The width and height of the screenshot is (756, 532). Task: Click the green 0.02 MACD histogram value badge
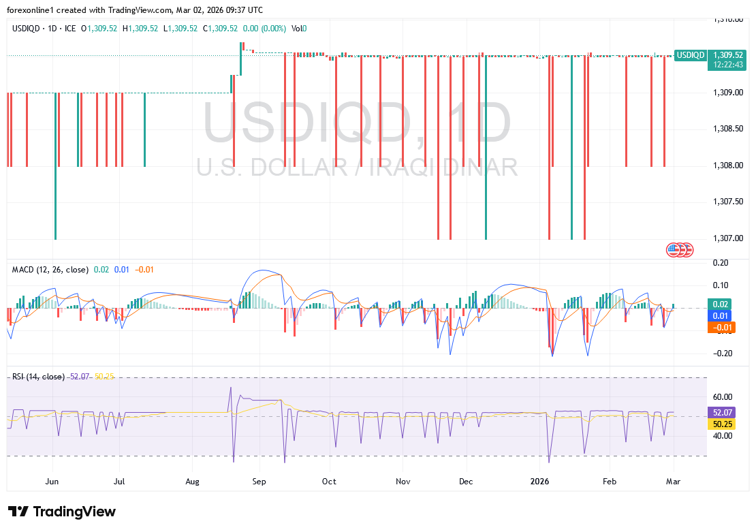coord(720,304)
